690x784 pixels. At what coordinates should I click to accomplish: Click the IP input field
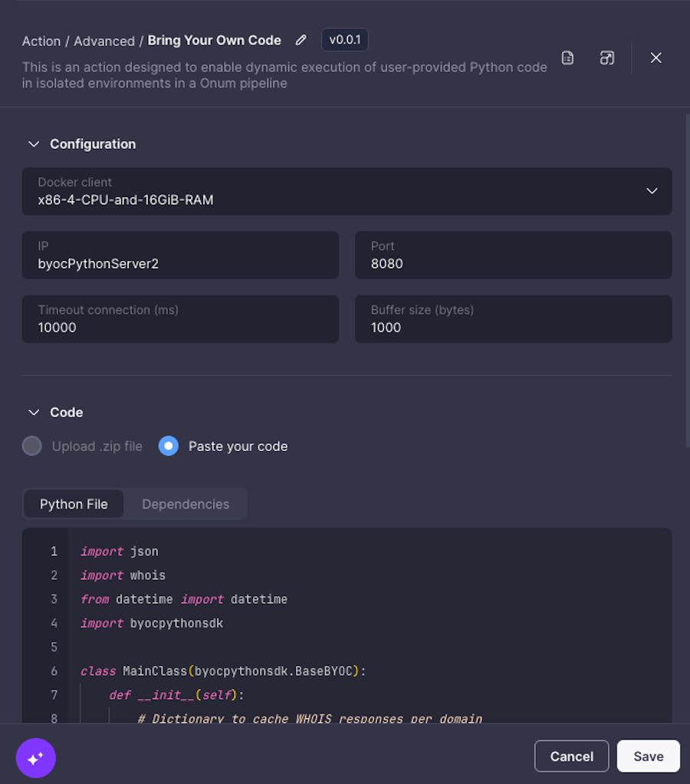[180, 255]
